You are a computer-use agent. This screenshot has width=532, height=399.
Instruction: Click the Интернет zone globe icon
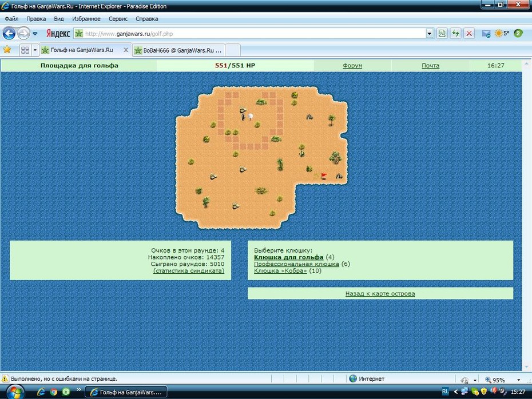[353, 378]
